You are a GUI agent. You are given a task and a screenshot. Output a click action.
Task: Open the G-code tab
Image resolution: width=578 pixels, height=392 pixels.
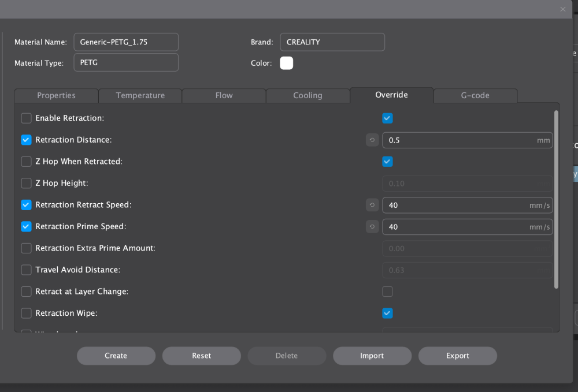click(475, 96)
